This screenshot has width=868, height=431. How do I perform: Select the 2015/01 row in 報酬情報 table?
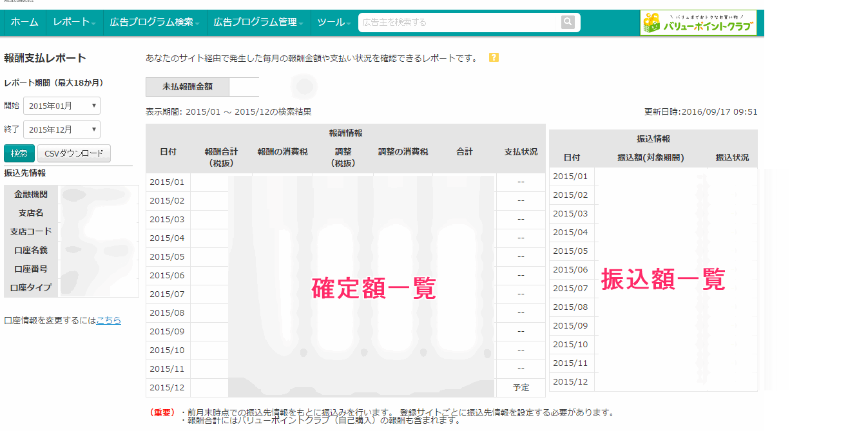168,182
